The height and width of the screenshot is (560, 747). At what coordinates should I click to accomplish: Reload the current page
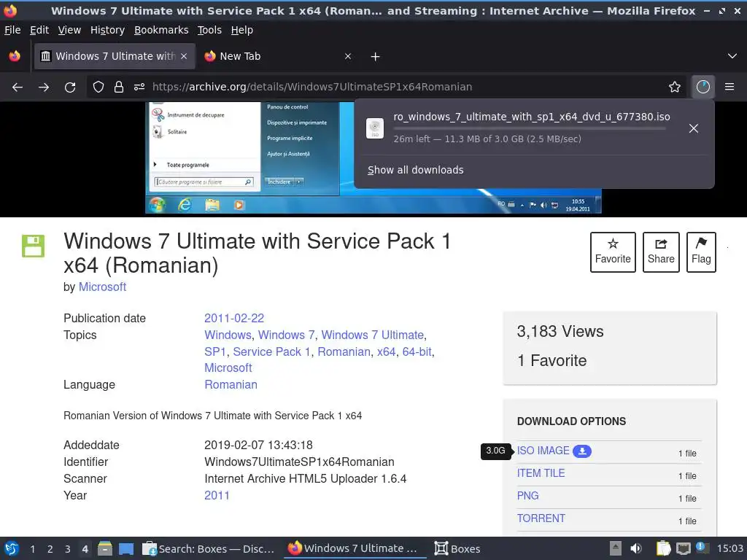click(x=70, y=87)
